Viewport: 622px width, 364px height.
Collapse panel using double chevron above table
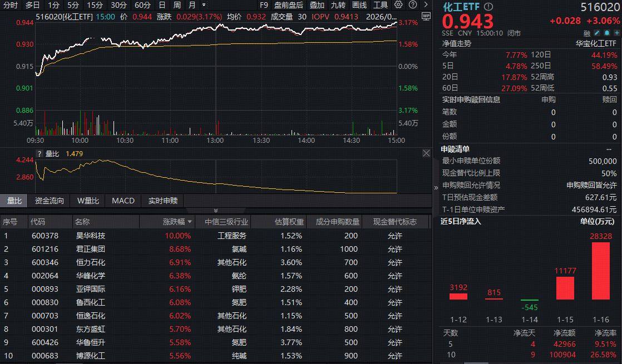[x=216, y=211]
